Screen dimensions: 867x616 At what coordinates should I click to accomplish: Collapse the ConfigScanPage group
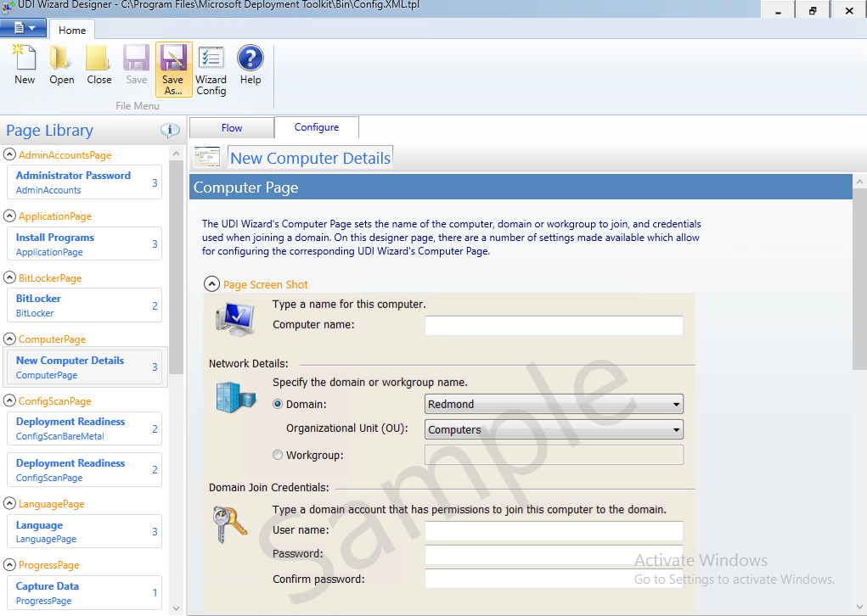[x=9, y=400]
